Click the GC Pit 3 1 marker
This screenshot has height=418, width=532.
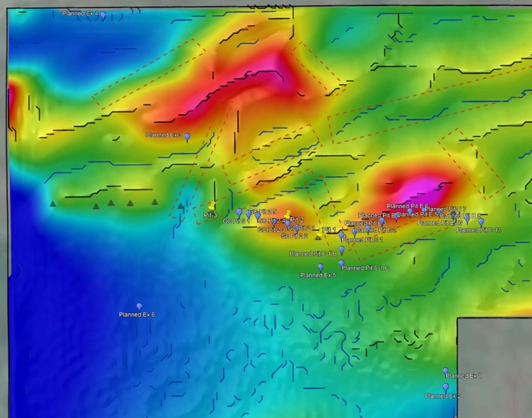coord(239,212)
